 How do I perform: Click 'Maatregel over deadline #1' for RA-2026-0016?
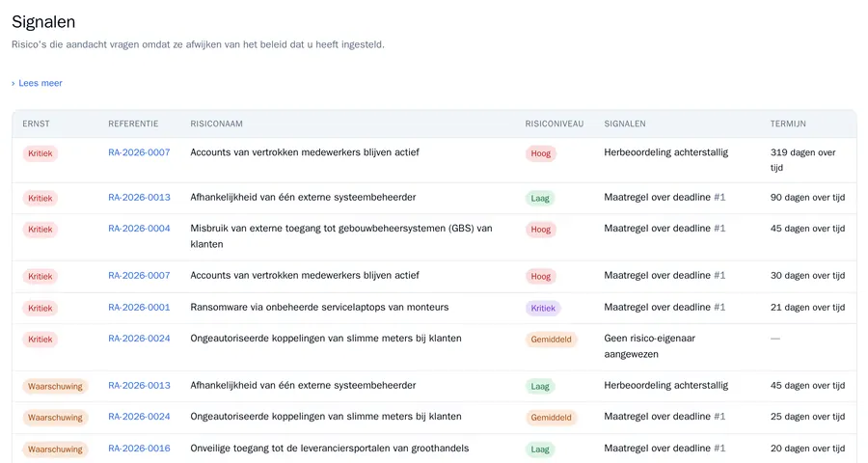click(x=665, y=448)
